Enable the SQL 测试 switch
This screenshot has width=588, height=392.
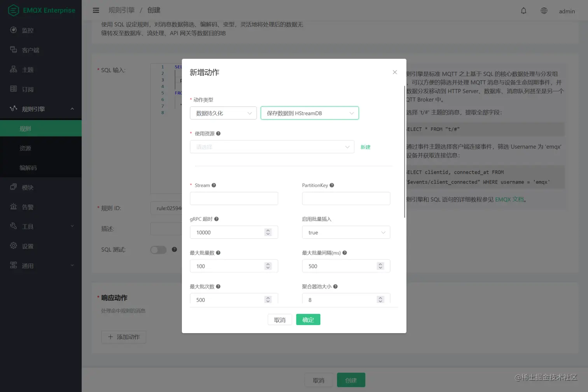pos(158,249)
